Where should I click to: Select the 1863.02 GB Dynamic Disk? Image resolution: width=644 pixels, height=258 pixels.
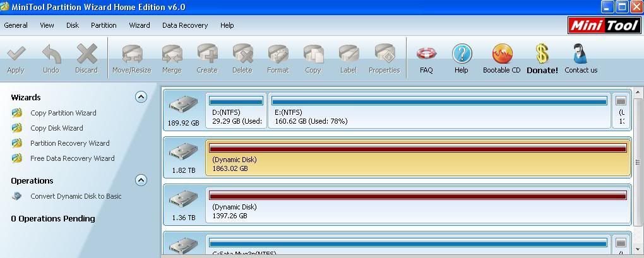coord(418,158)
